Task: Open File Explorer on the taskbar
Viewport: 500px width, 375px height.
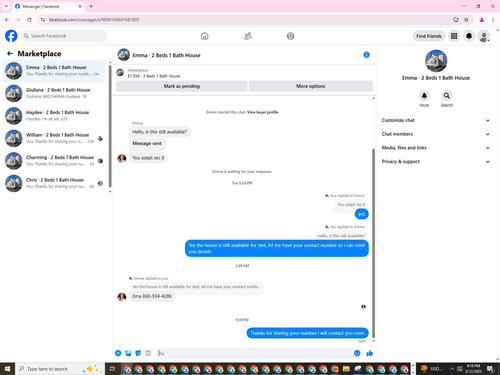Action: [346, 369]
